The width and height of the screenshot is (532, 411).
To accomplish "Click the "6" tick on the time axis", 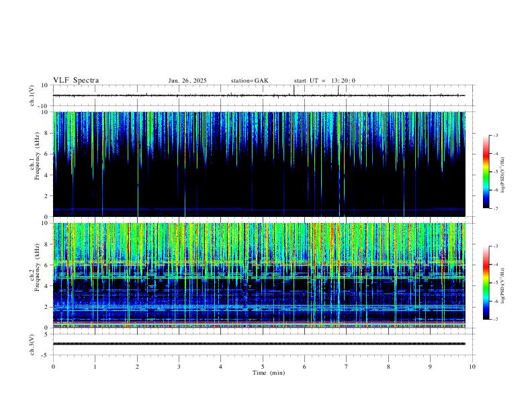I will 305,367.
